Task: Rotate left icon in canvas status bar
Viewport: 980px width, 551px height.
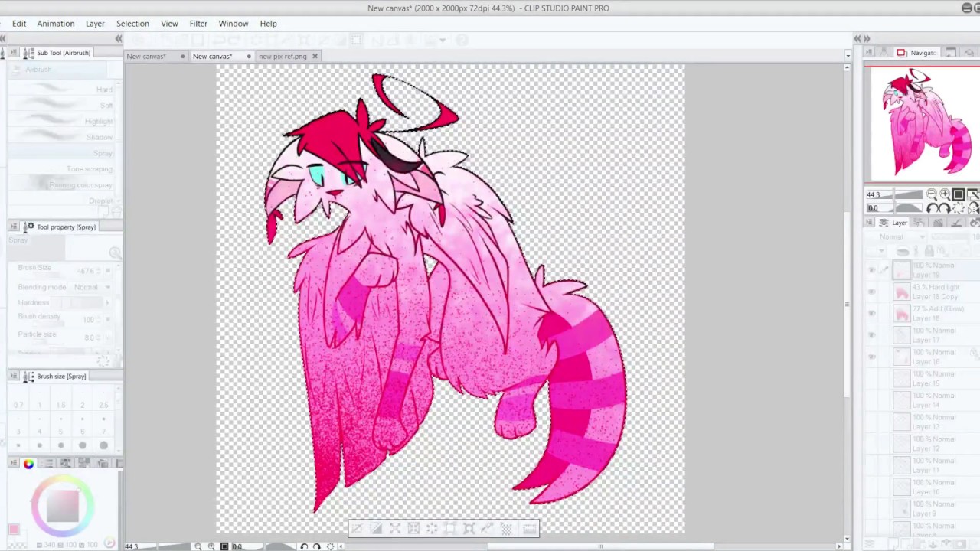Action: pos(304,546)
